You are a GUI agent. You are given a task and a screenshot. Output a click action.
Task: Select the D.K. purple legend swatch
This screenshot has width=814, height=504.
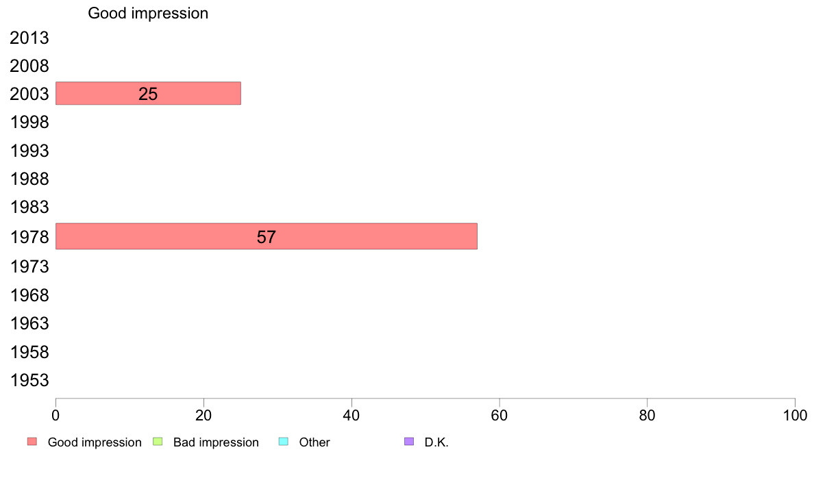click(409, 442)
